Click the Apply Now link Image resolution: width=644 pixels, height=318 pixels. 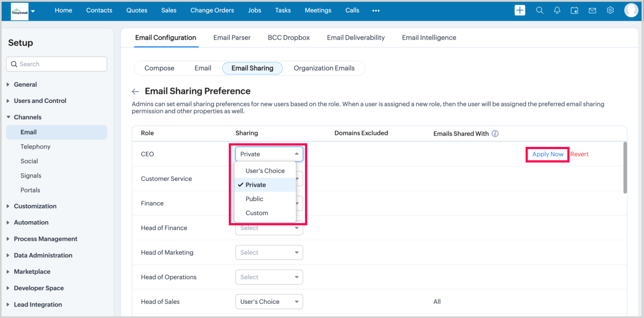(547, 154)
